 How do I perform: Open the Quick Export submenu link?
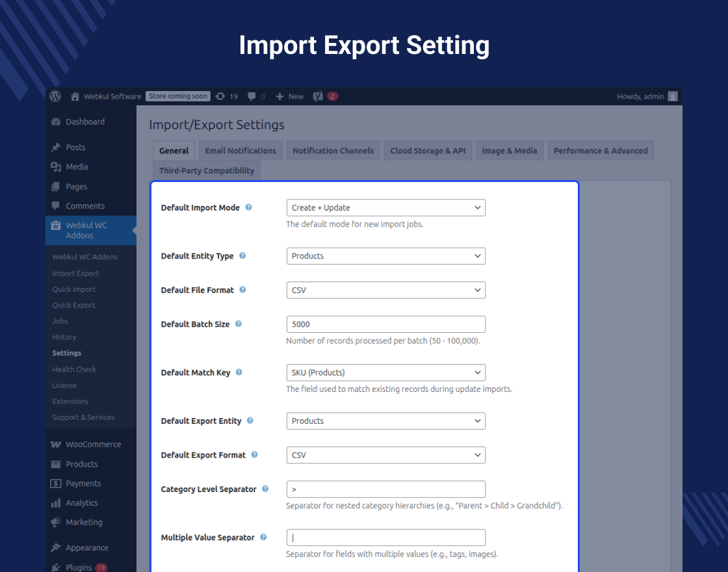pyautogui.click(x=73, y=305)
